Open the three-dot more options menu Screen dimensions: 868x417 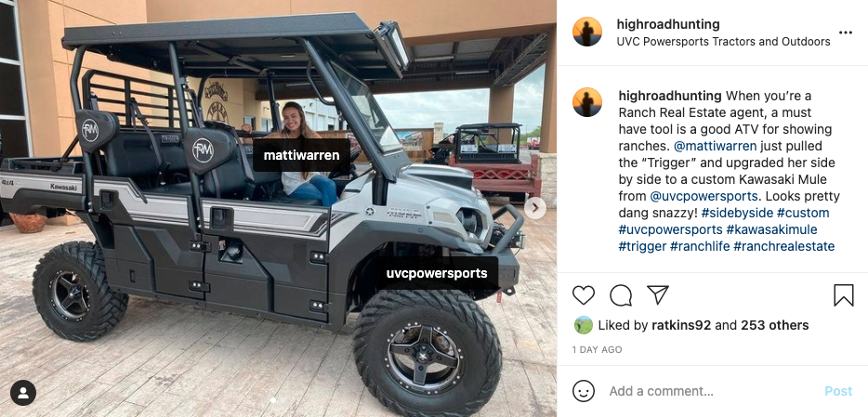coord(846,33)
